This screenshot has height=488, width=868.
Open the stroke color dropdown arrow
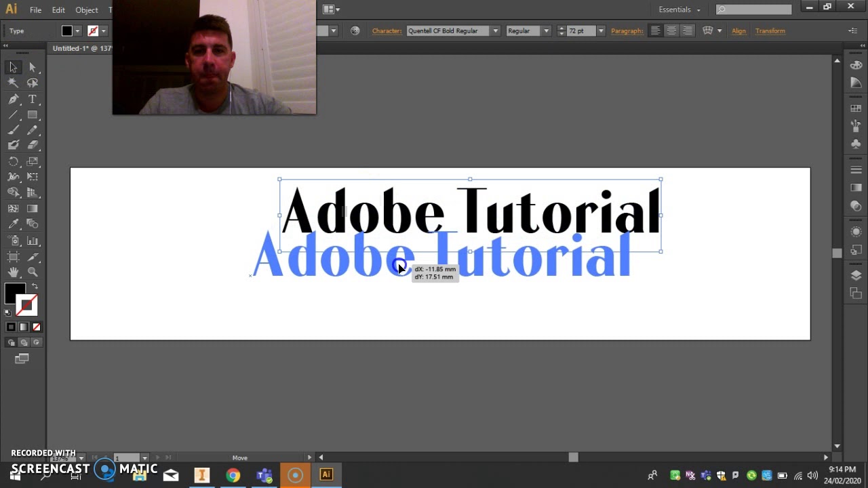[x=103, y=31]
